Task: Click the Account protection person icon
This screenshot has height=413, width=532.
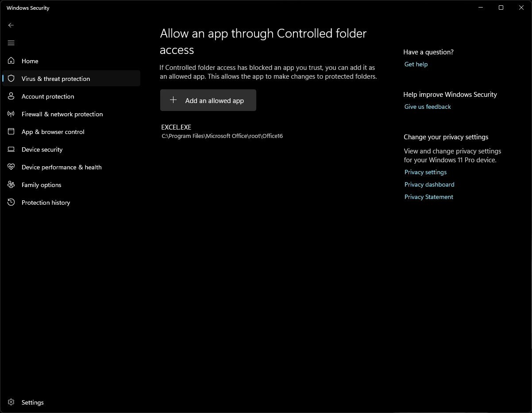Action: pyautogui.click(x=12, y=96)
